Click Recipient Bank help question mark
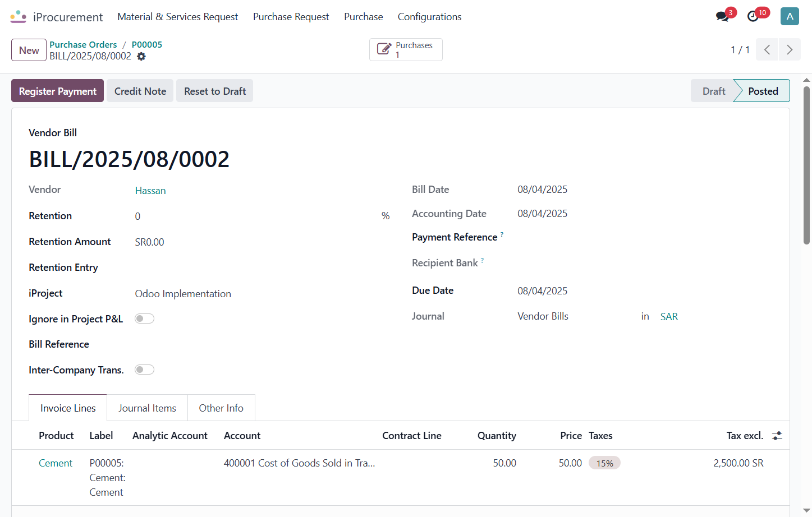 coord(482,260)
